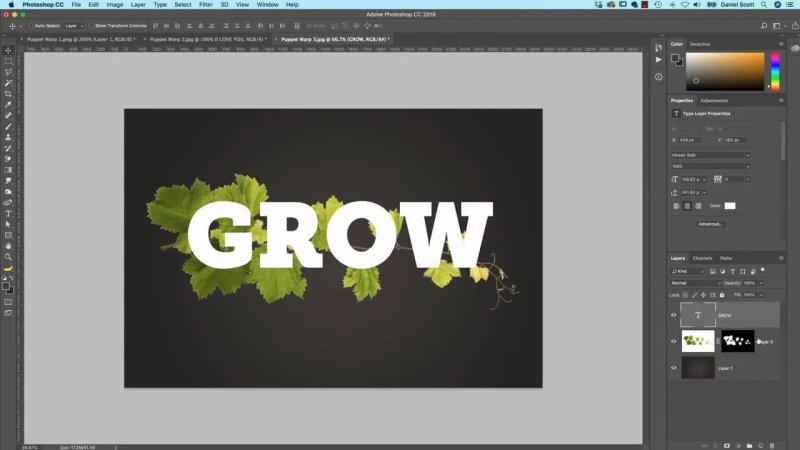Enable Show Transform Controls checkbox
Viewport: 800px width, 450px height.
92,26
